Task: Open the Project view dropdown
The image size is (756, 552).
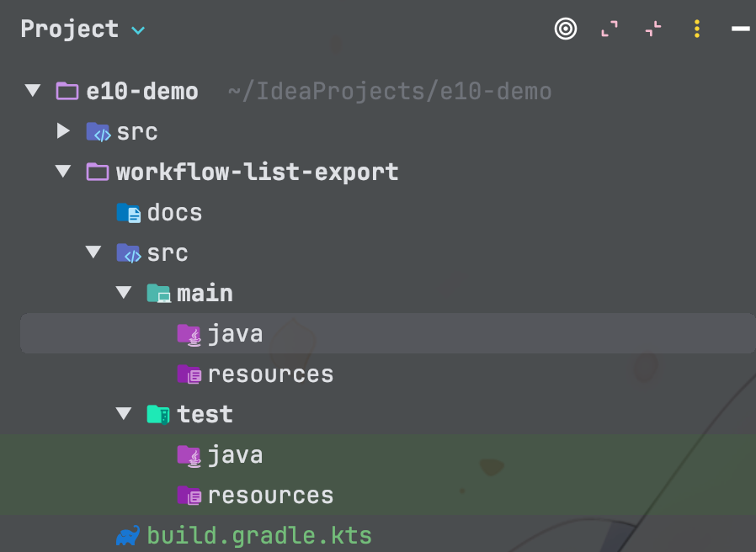Action: 138,30
